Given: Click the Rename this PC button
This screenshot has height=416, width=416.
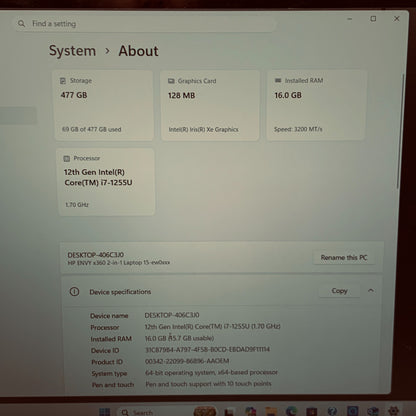Looking at the screenshot, I should pyautogui.click(x=344, y=257).
